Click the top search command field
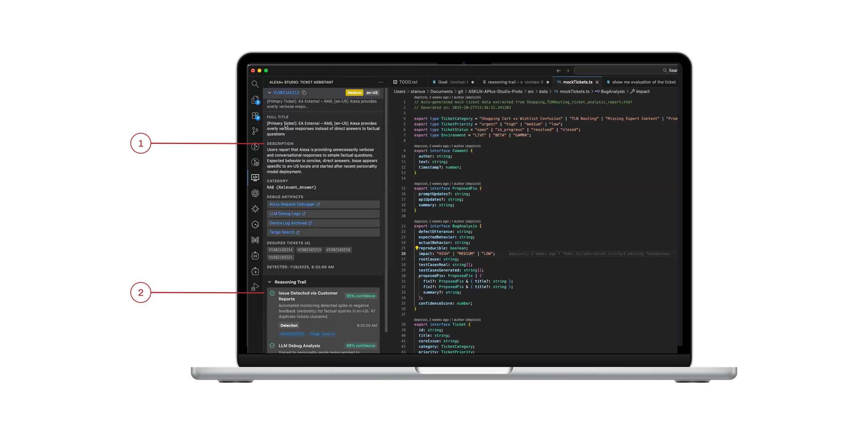Viewport: 868px width, 434px height. click(x=626, y=71)
